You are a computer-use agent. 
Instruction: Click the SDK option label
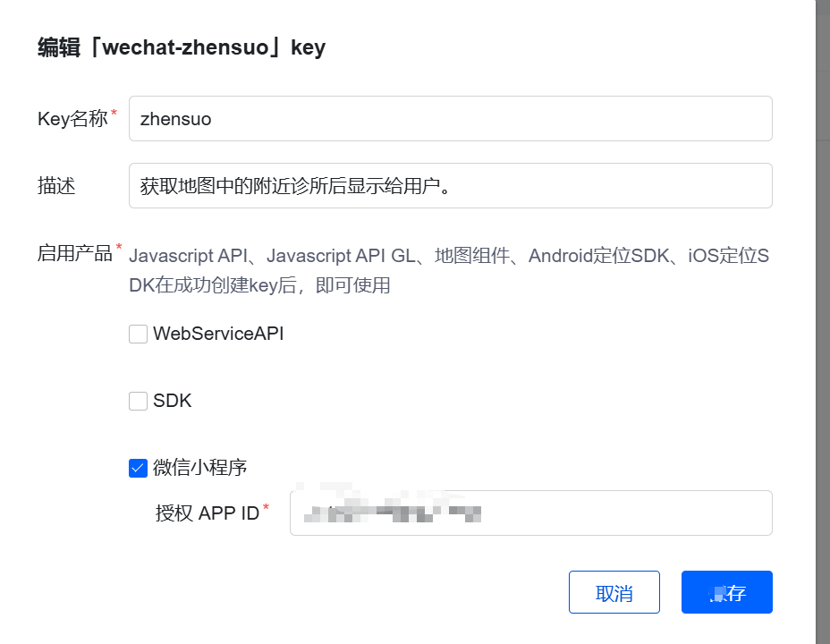click(173, 401)
